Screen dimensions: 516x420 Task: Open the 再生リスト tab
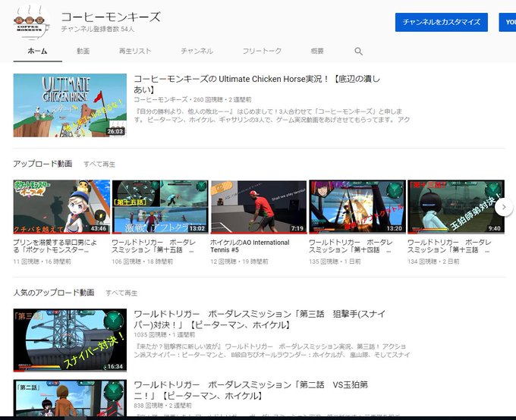135,51
